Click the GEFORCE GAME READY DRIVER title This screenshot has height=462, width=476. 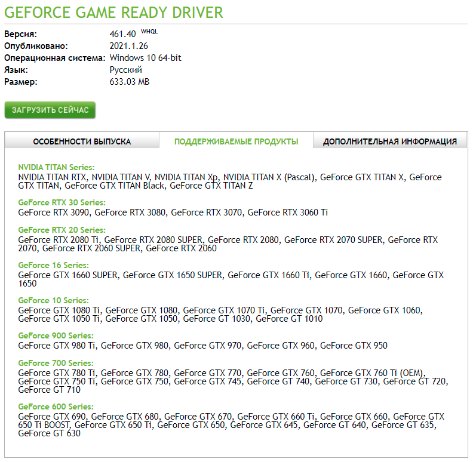click(x=114, y=12)
